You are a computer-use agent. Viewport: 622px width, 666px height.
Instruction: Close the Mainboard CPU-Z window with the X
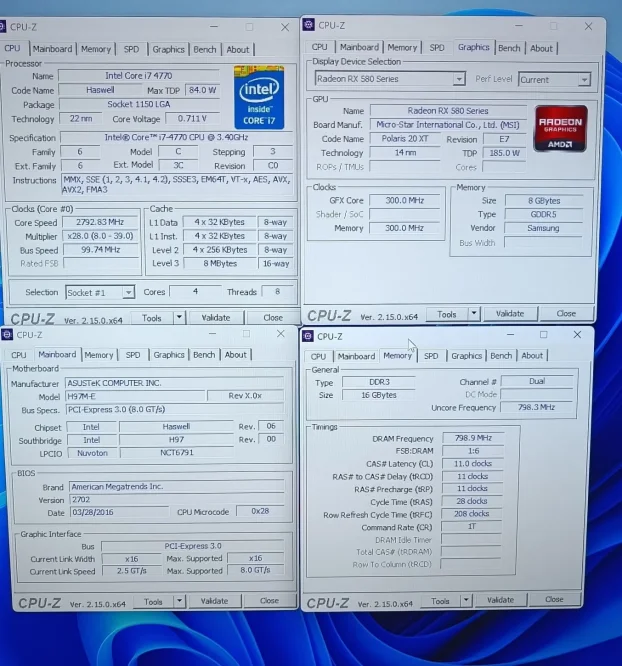pyautogui.click(x=280, y=334)
